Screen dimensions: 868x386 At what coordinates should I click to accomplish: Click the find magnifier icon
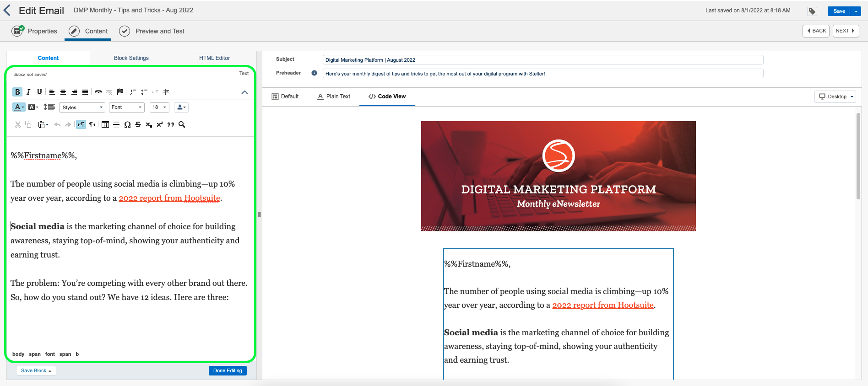point(182,124)
